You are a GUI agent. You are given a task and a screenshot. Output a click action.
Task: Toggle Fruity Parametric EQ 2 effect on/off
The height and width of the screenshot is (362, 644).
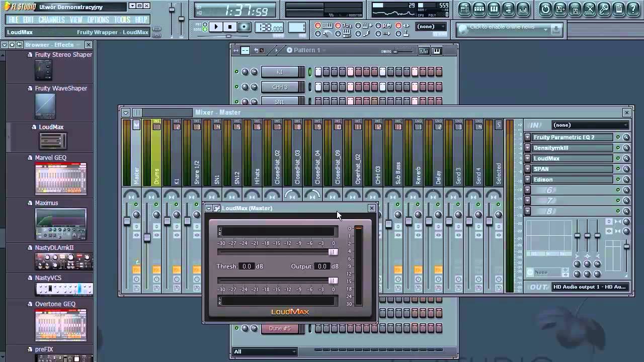(618, 137)
